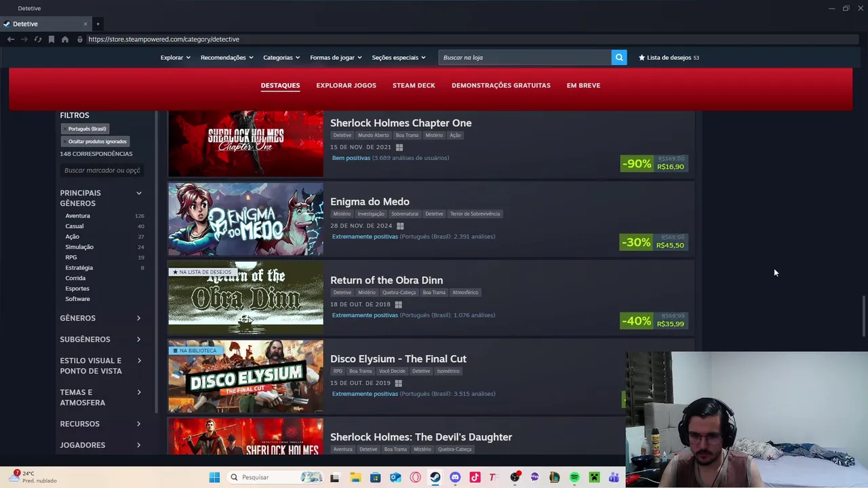The height and width of the screenshot is (488, 868).
Task: Open Outlook from the taskbar
Action: click(395, 477)
